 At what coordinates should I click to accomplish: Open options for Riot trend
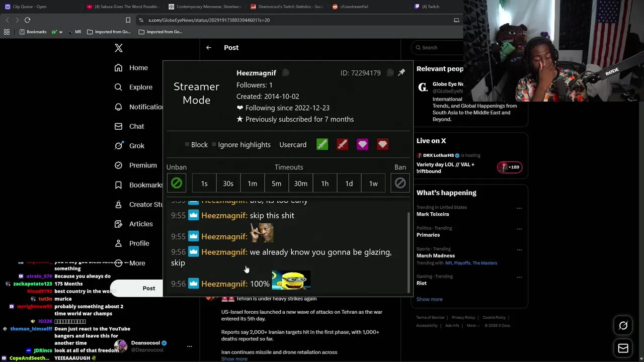pos(519,277)
